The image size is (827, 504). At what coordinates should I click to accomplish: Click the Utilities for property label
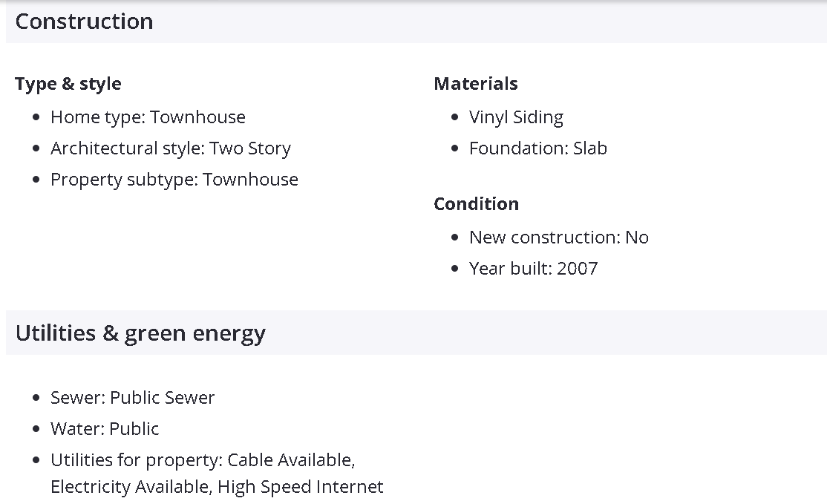click(137, 460)
